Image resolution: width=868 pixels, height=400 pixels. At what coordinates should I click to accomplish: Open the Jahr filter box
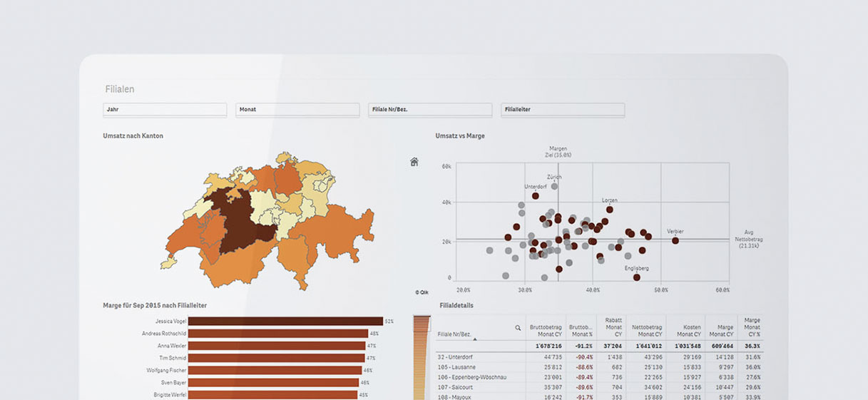pyautogui.click(x=165, y=110)
